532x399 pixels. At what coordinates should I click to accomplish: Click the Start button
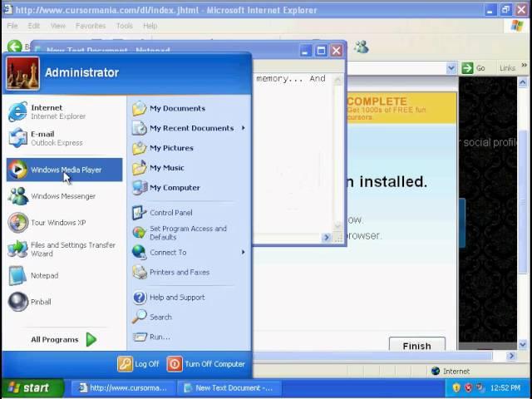click(x=32, y=388)
